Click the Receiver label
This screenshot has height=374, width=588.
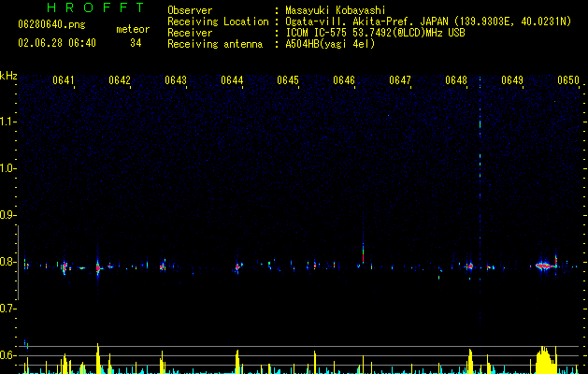(x=190, y=33)
